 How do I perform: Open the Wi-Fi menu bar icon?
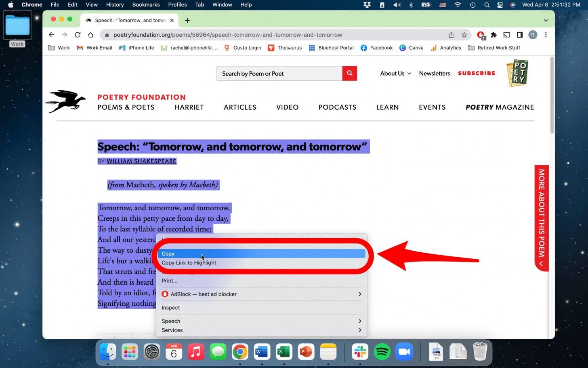coord(458,5)
